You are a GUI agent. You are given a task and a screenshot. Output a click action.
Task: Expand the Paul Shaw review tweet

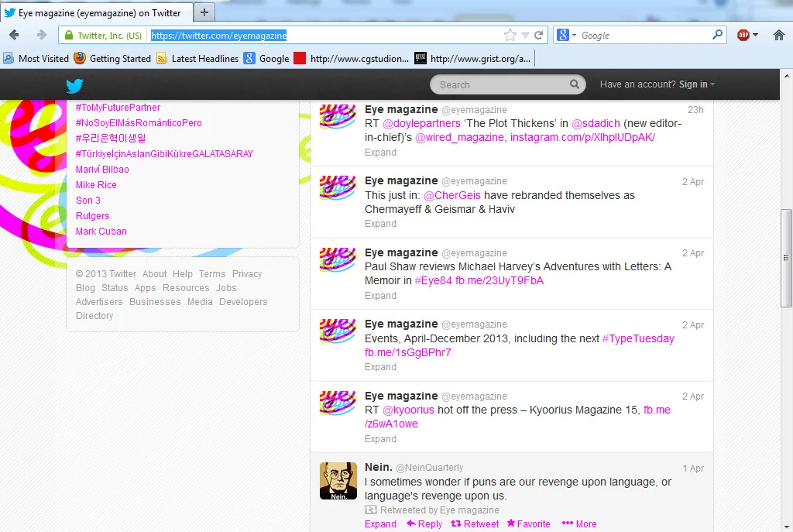pos(380,295)
